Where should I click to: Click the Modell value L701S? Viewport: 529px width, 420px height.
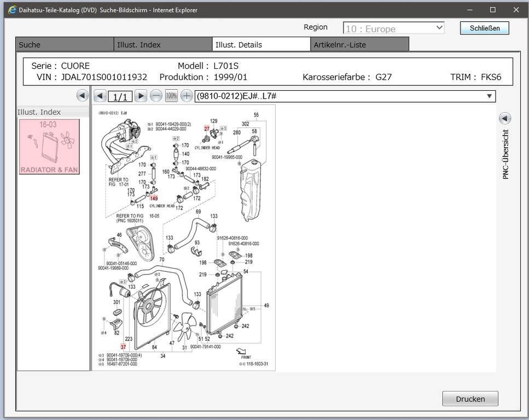tap(226, 66)
